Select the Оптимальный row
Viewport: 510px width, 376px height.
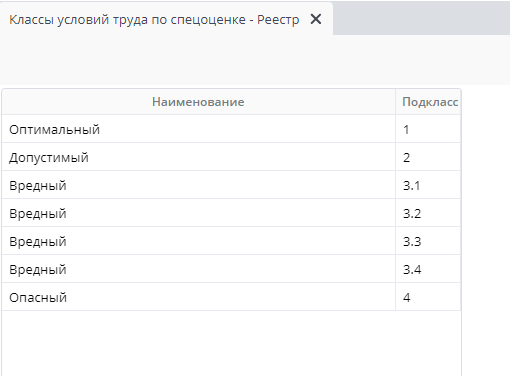(231, 129)
